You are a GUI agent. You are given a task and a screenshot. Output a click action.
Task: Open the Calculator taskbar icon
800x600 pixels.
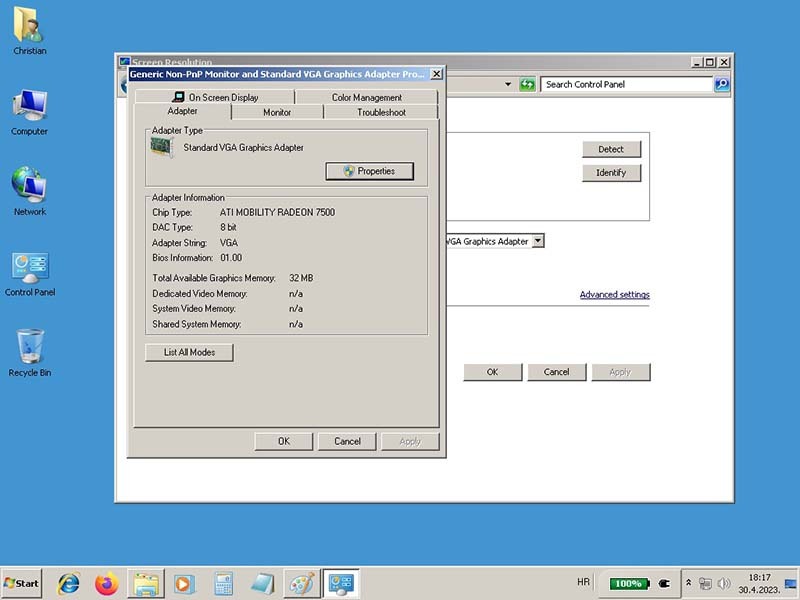coord(223,583)
